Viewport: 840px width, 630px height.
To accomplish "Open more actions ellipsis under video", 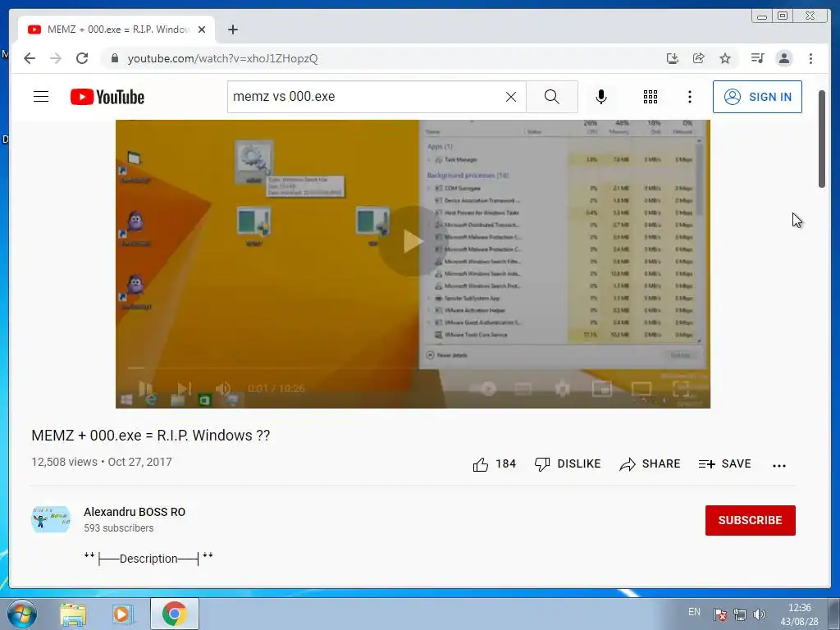I will (779, 466).
